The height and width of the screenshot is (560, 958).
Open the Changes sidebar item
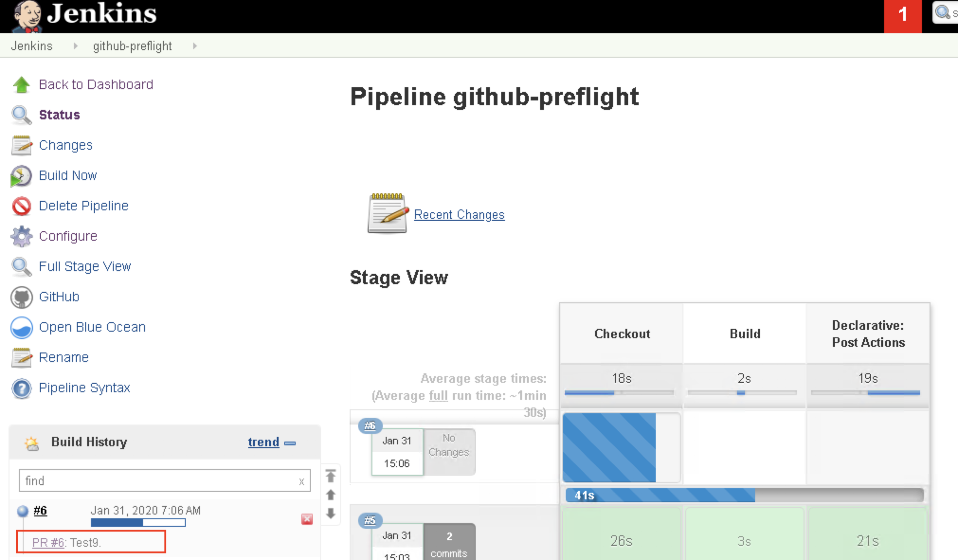65,145
